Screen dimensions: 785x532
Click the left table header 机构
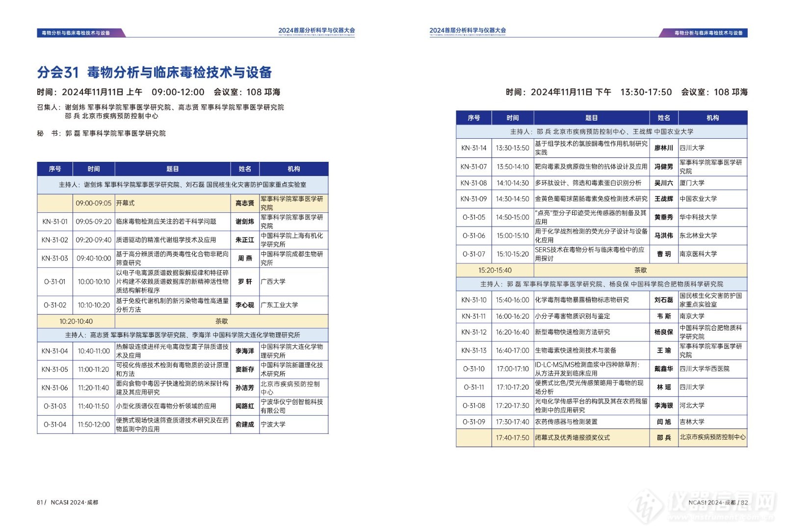tap(294, 169)
